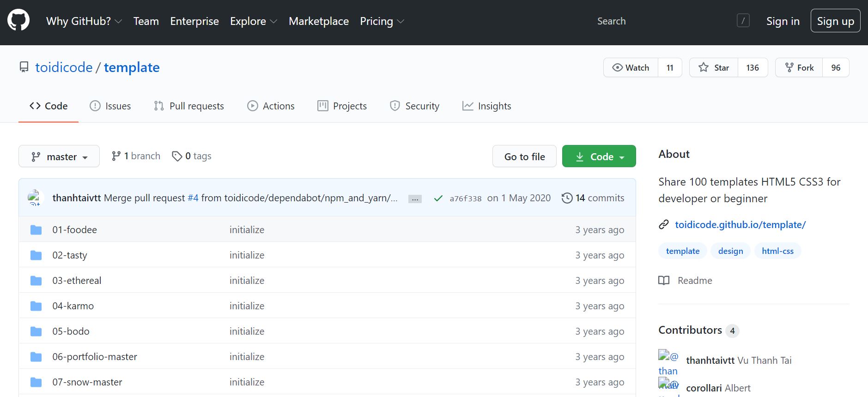Star the repository
This screenshot has height=397, width=868.
(714, 67)
